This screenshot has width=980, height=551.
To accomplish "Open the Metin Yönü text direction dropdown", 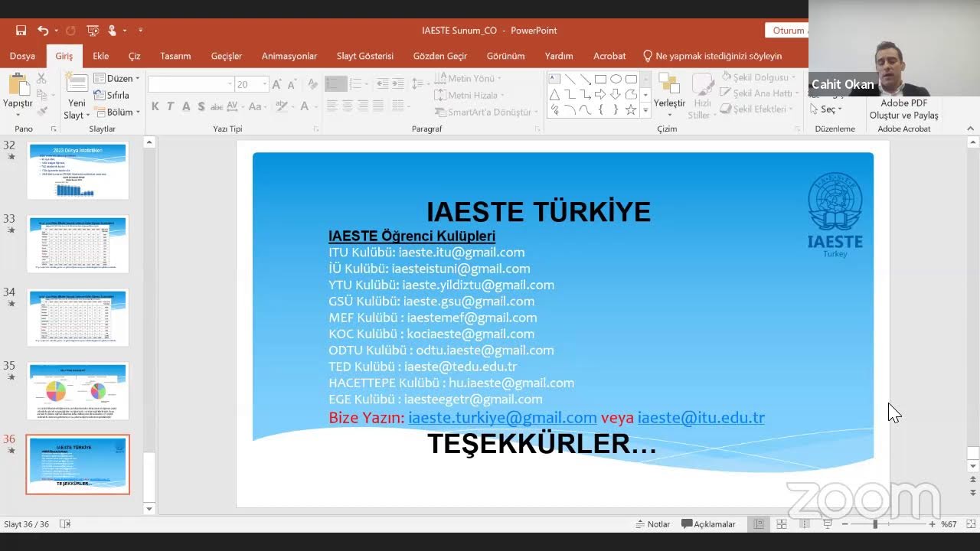I will 468,78.
